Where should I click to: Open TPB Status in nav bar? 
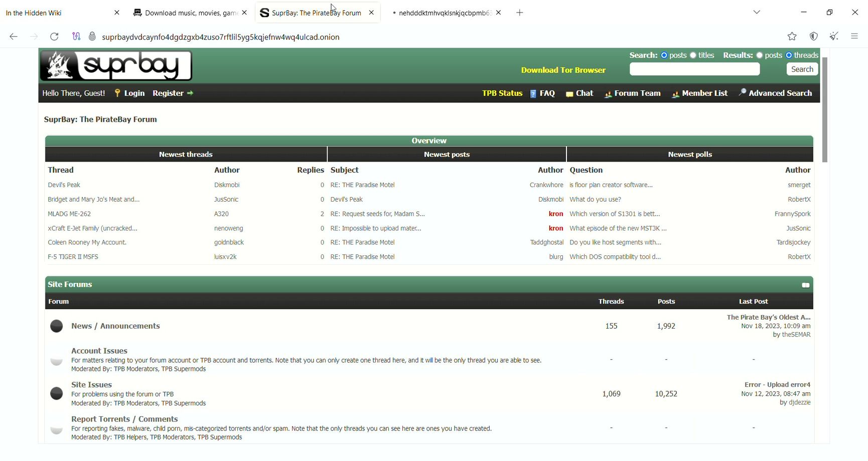tap(502, 93)
